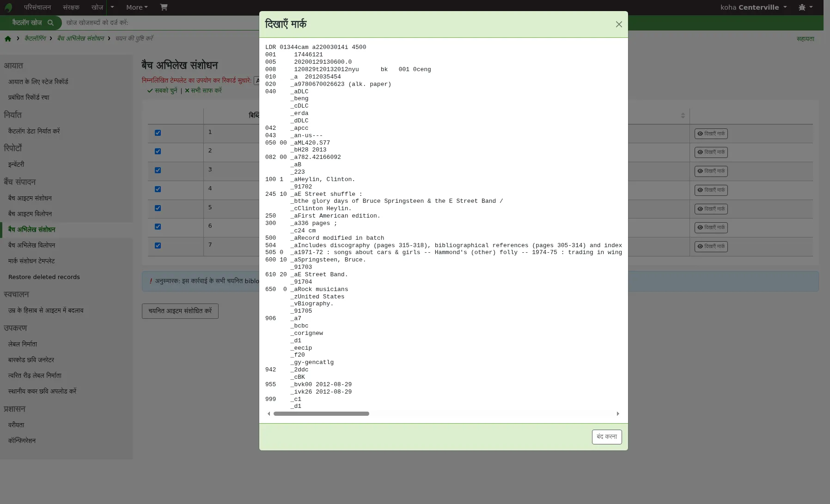Click the Koha leaf logo icon
The image size is (830, 504).
[8, 7]
